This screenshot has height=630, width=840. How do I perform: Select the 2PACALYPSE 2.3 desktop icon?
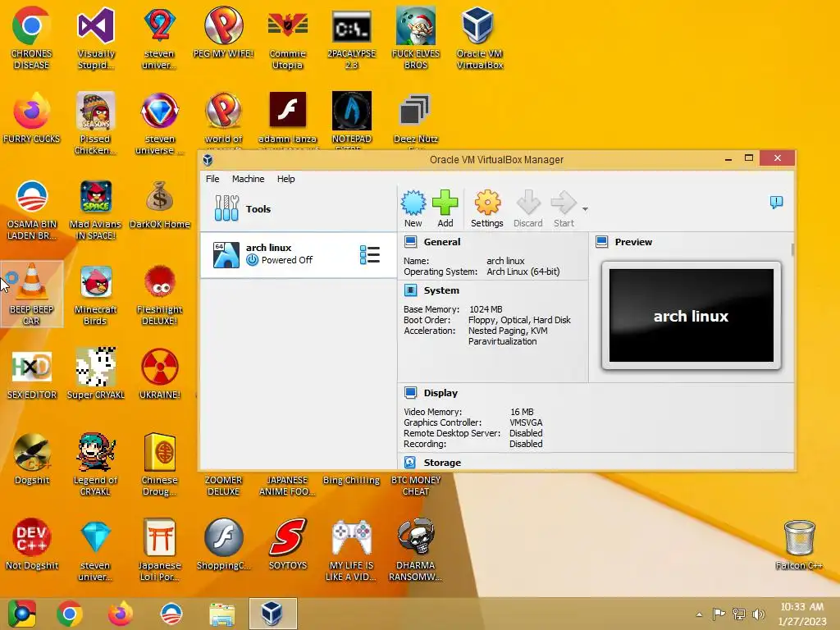coord(351,39)
